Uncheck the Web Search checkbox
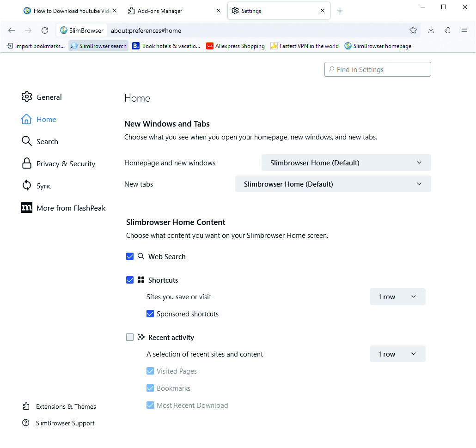The width and height of the screenshot is (476, 448). tap(129, 256)
